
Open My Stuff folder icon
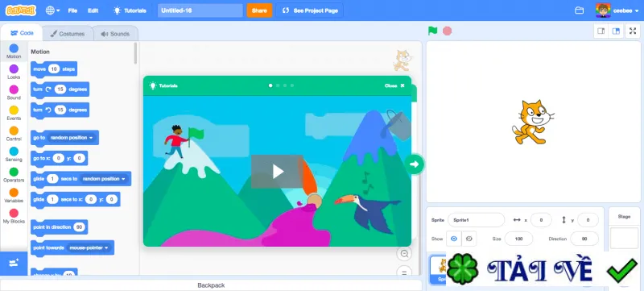tap(579, 10)
